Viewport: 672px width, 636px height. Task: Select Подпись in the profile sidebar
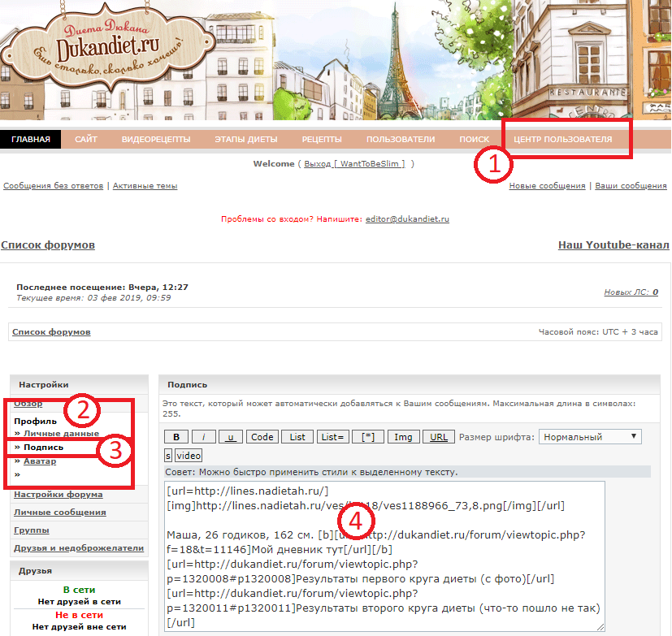[x=43, y=447]
